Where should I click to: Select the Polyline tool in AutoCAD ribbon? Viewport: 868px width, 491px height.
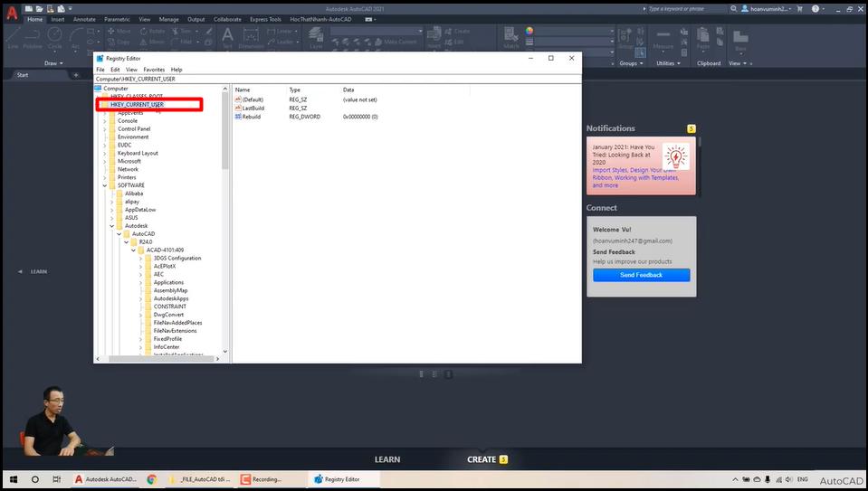coord(33,38)
